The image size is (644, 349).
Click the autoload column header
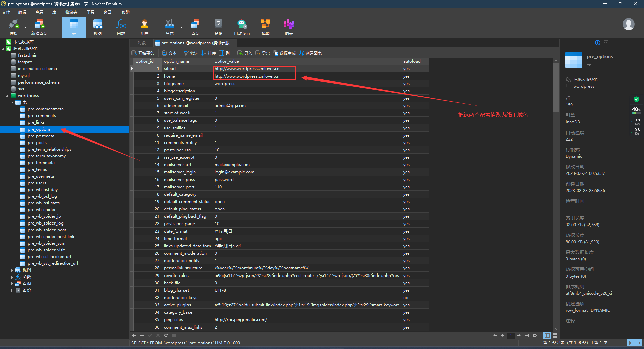tap(415, 61)
